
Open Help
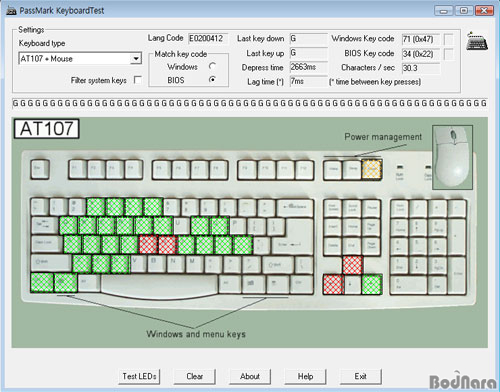tap(305, 376)
